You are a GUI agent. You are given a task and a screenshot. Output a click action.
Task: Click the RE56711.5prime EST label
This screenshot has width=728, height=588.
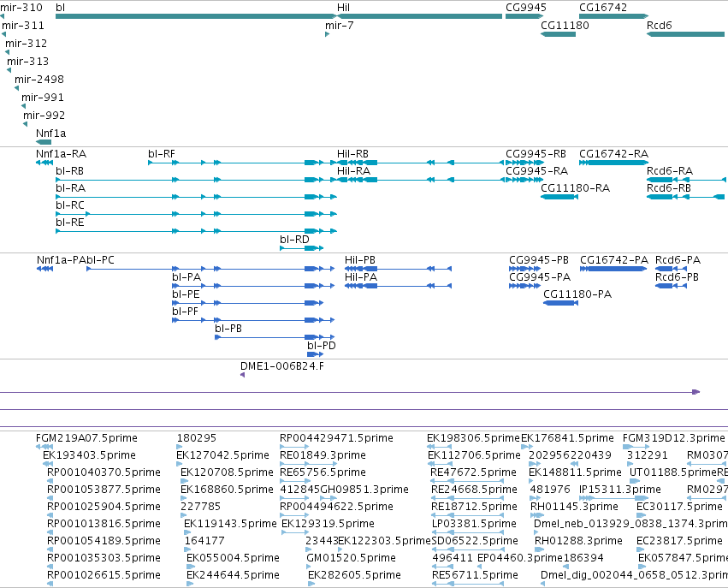[475, 575]
